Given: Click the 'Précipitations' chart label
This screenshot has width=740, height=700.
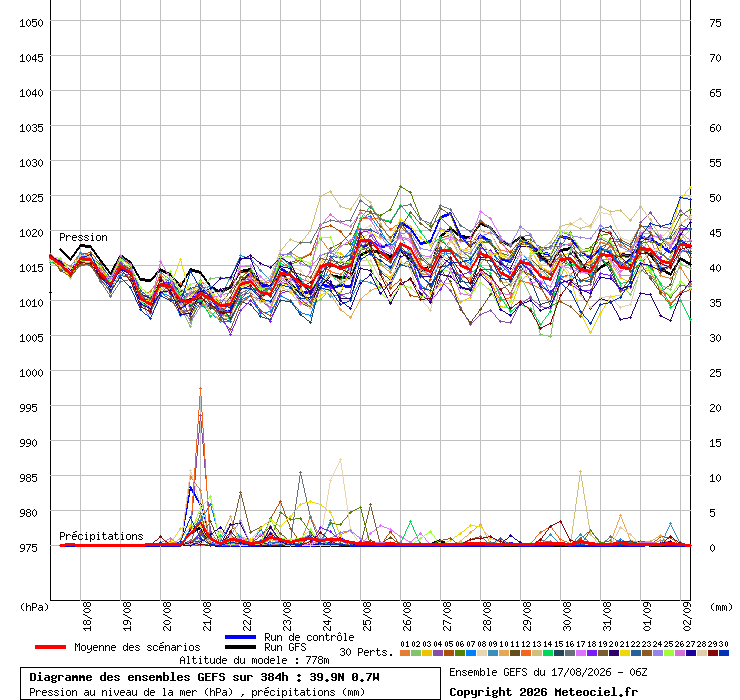Looking at the screenshot, I should click(101, 536).
